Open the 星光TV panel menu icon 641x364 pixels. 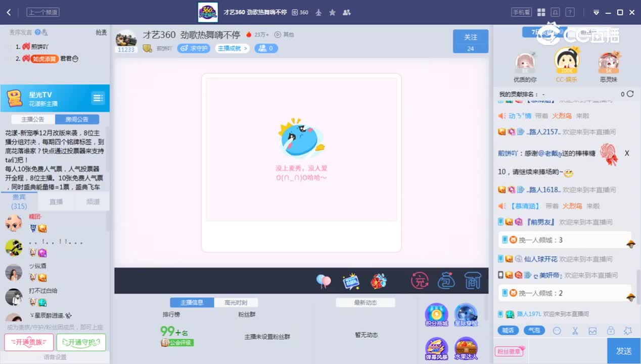tap(98, 98)
